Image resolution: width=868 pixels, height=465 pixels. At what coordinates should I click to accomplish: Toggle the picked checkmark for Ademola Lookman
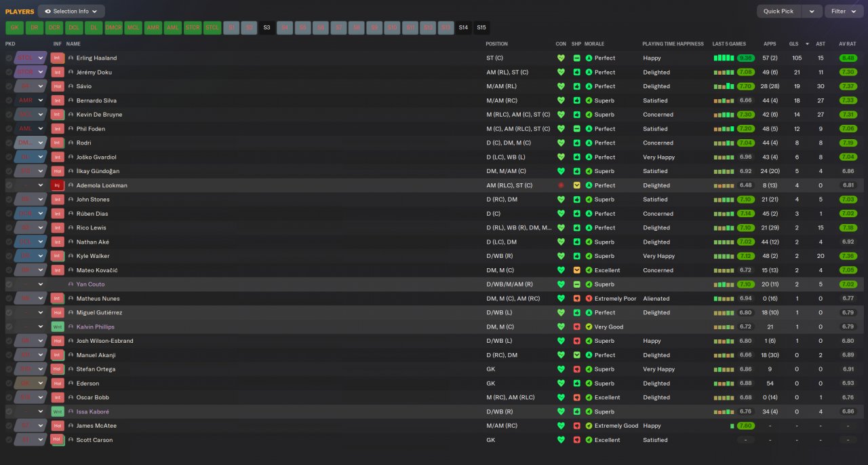(x=9, y=185)
